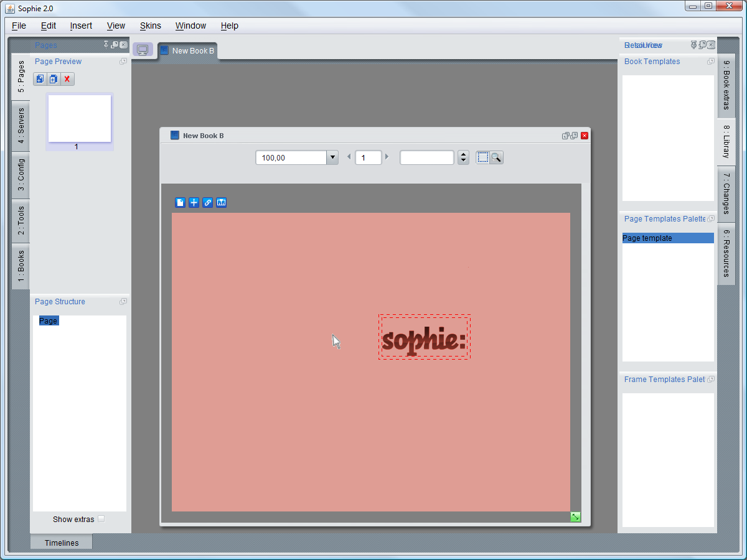Viewport: 747px width, 560px height.
Task: Detach the Page Structure palette
Action: (123, 302)
